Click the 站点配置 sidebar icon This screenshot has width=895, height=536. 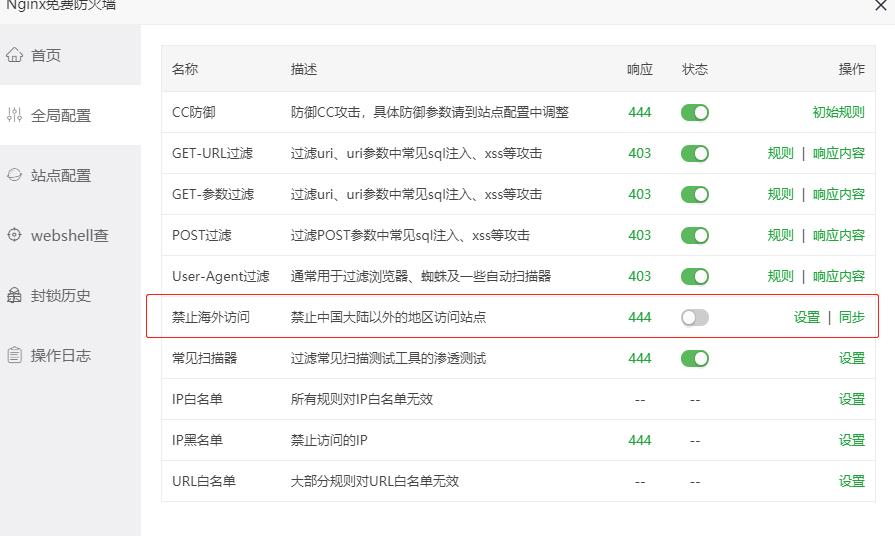click(x=14, y=175)
